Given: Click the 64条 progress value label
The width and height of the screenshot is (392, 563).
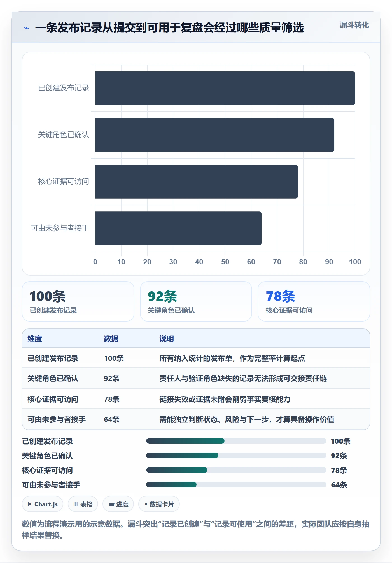Looking at the screenshot, I should click(339, 485).
